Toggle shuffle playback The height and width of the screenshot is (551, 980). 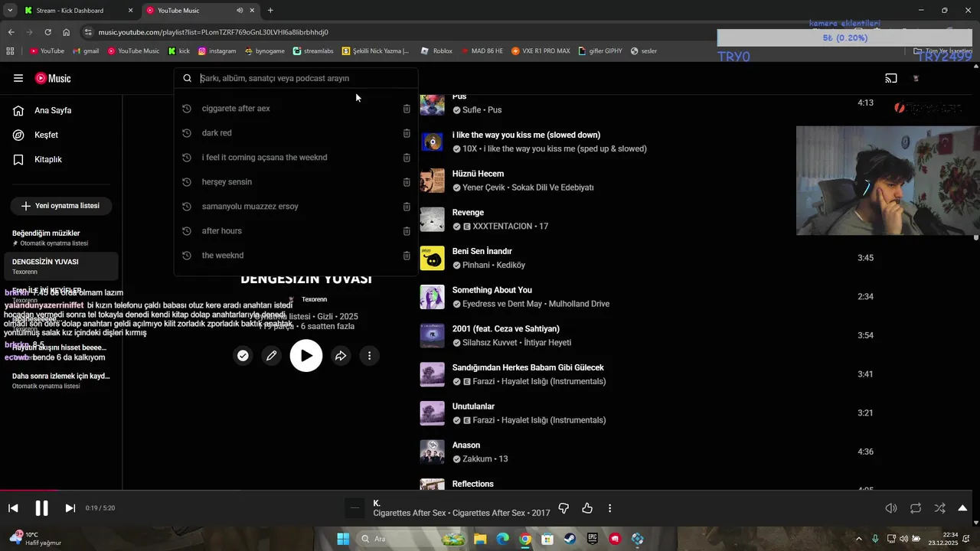click(x=939, y=508)
